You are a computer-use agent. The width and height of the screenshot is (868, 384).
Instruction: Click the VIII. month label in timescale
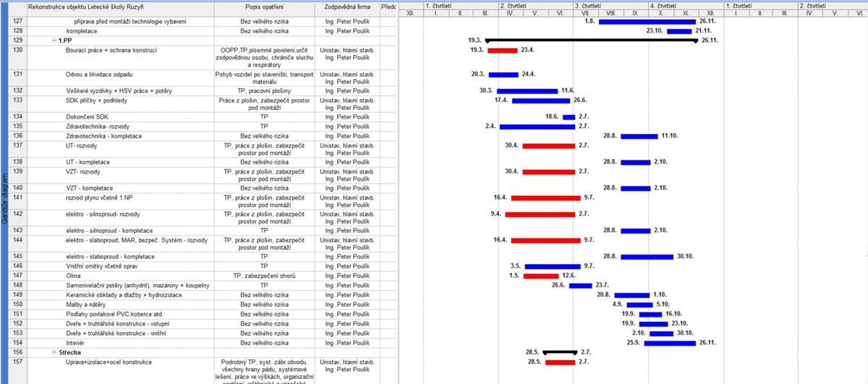[610, 13]
